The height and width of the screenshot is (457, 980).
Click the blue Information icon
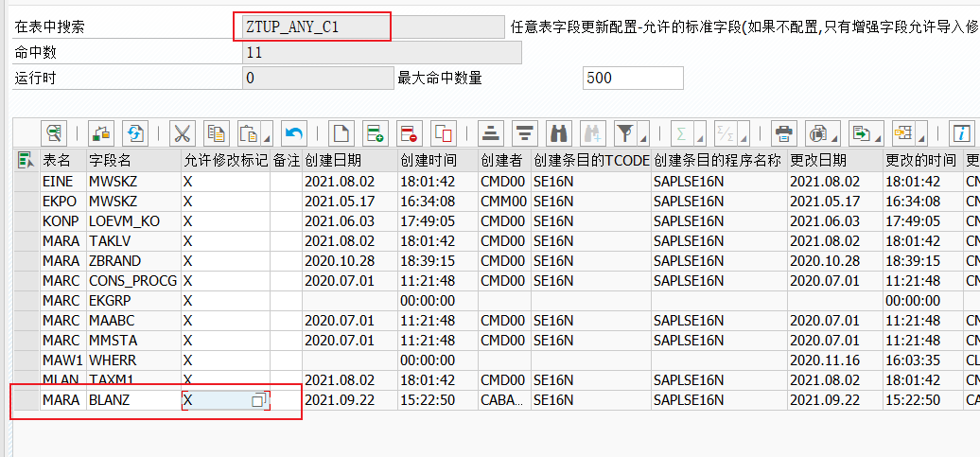(x=963, y=132)
